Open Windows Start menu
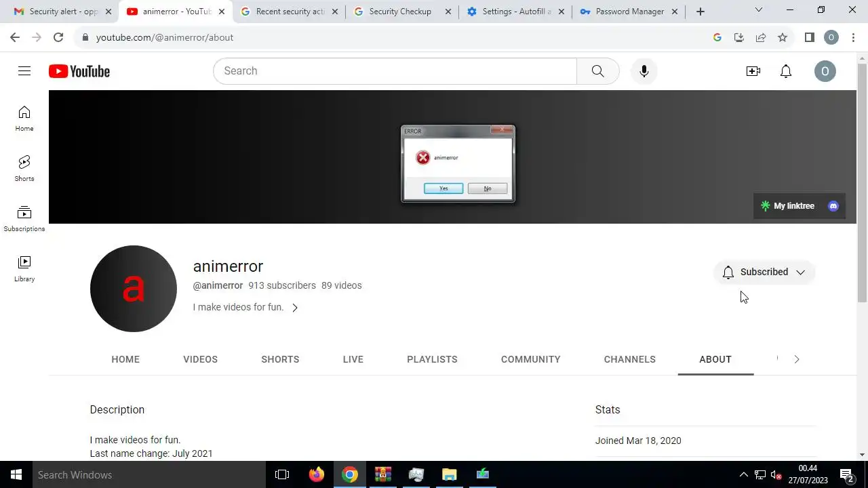868x488 pixels. coord(16,475)
